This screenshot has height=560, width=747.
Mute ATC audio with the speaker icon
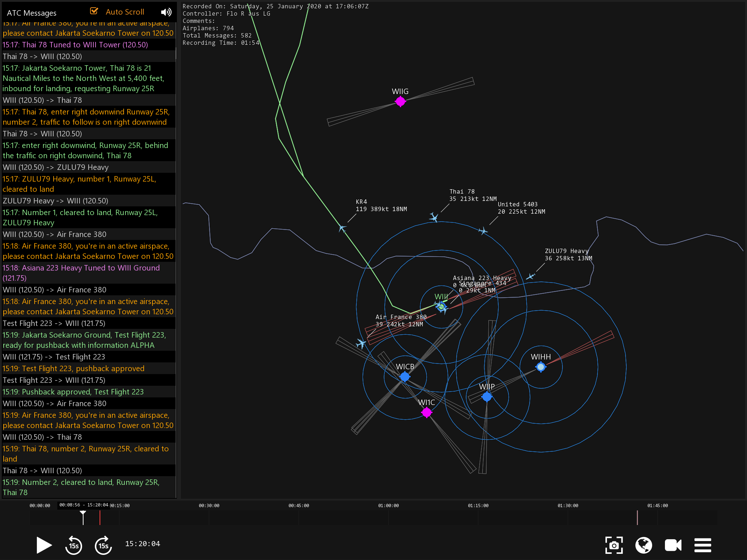[166, 12]
